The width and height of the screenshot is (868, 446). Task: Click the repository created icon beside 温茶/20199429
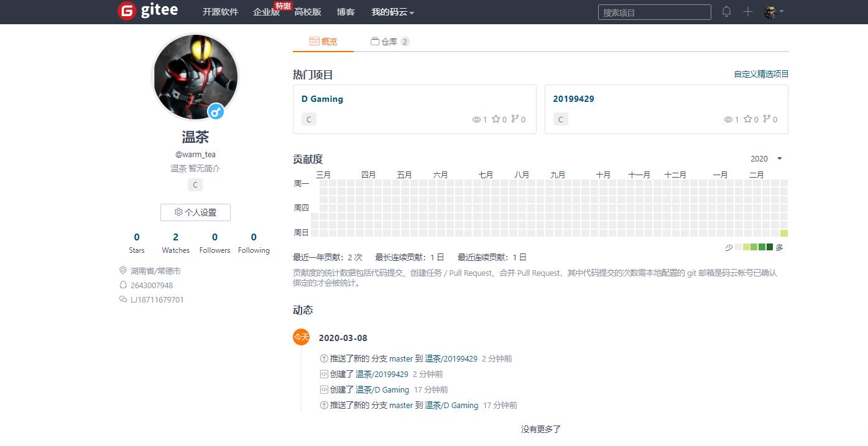[324, 374]
